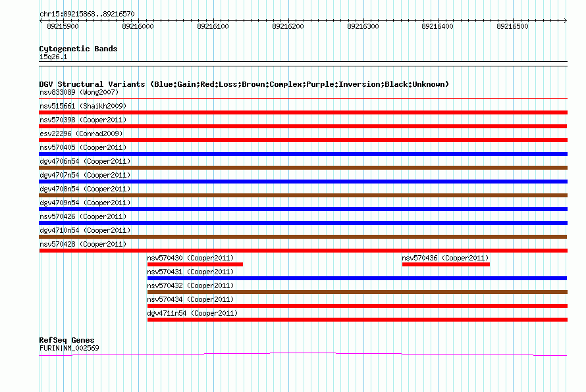Open nsv570426 (Cooper2011) label

click(x=83, y=216)
